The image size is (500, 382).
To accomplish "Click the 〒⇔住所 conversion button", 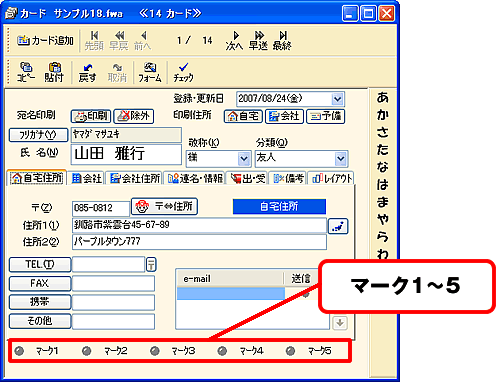I will coord(165,207).
